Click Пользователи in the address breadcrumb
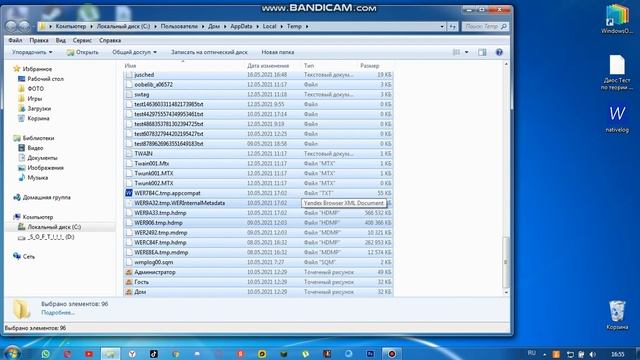This screenshot has height=360, width=640. pyautogui.click(x=179, y=27)
